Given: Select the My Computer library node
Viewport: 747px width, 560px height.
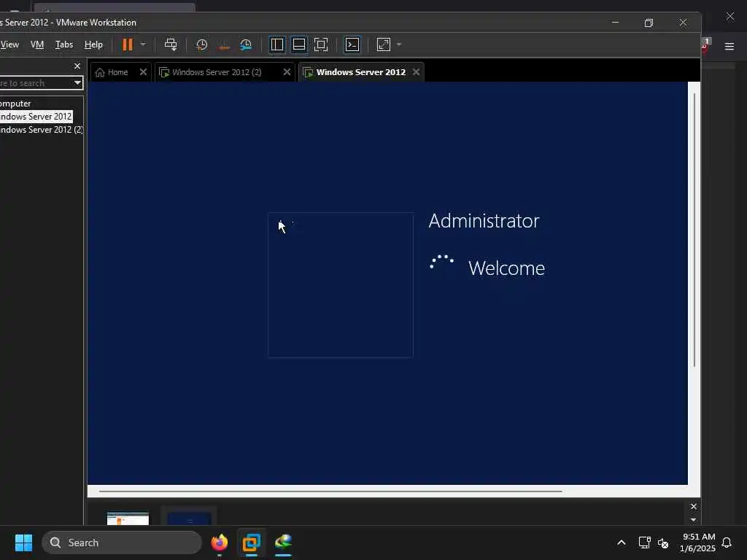Looking at the screenshot, I should tap(15, 104).
